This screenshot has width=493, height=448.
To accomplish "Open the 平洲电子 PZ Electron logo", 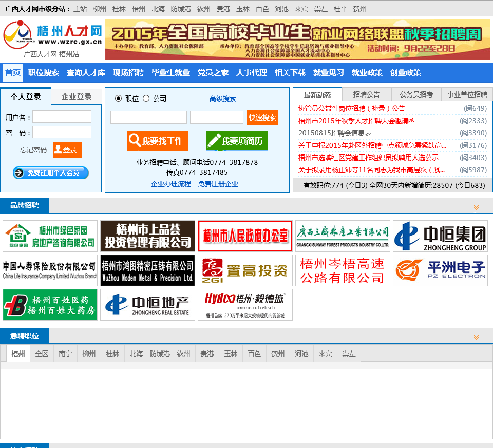I will pyautogui.click(x=440, y=270).
